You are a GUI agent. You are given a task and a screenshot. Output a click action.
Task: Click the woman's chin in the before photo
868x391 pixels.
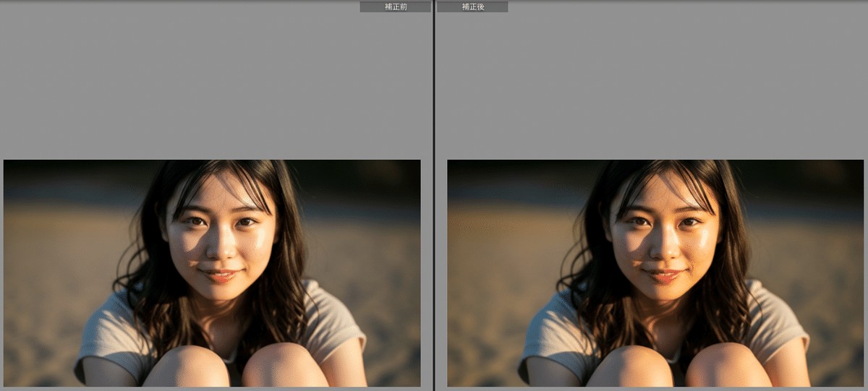tap(222, 294)
